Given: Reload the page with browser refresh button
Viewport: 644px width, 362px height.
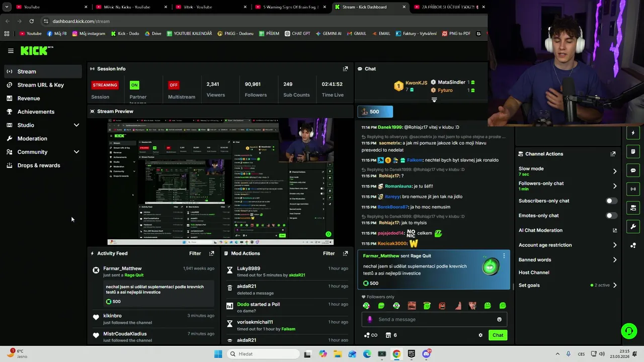Looking at the screenshot, I should pyautogui.click(x=31, y=21).
